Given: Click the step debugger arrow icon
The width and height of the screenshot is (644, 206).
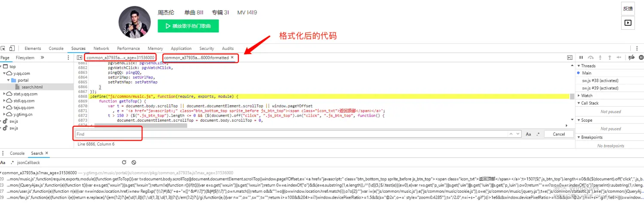Looking at the screenshot, I should (x=620, y=57).
